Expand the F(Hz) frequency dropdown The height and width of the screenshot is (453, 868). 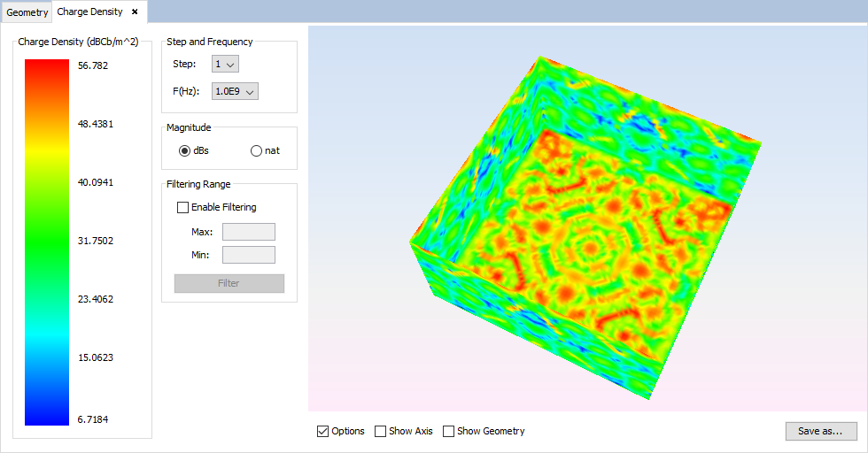point(235,91)
